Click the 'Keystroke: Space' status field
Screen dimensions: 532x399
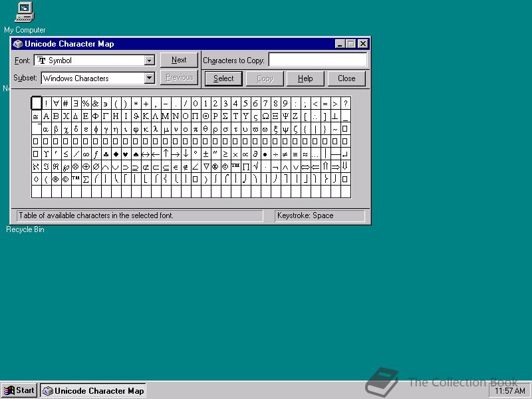click(x=320, y=215)
